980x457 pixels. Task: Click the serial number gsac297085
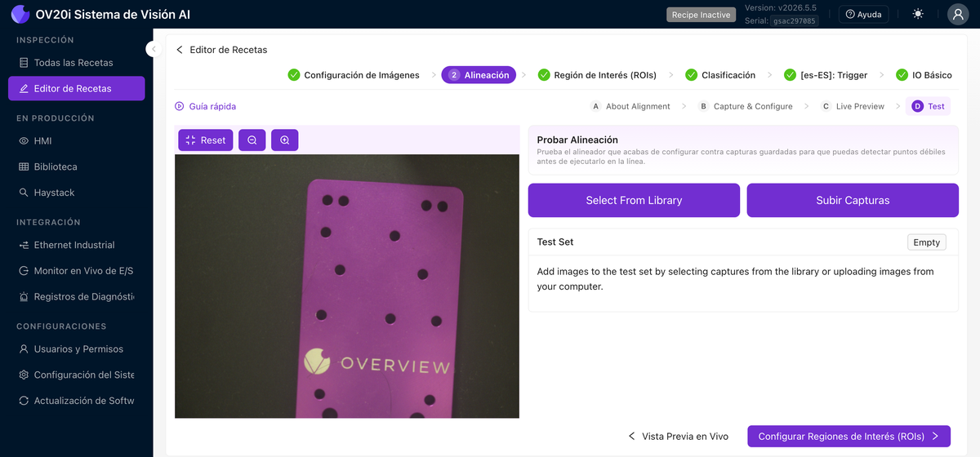[x=794, y=21]
